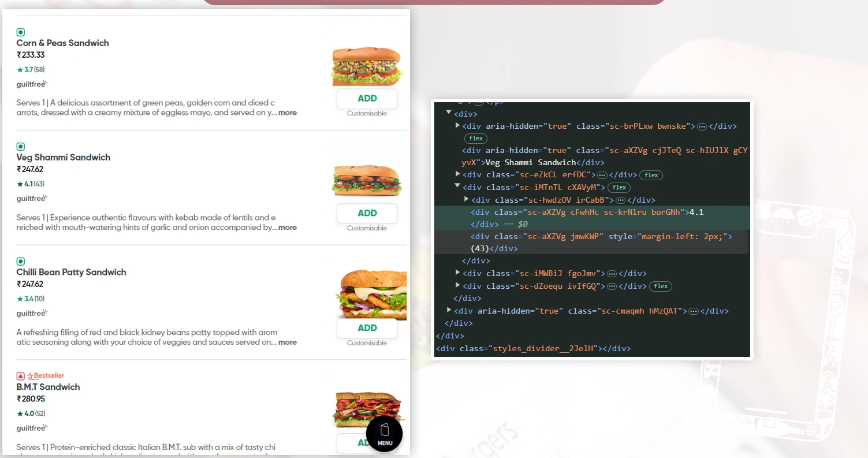The height and width of the screenshot is (458, 868).
Task: Toggle the flex badge next to sc-iMTnTL cXAVyM
Action: click(x=619, y=188)
